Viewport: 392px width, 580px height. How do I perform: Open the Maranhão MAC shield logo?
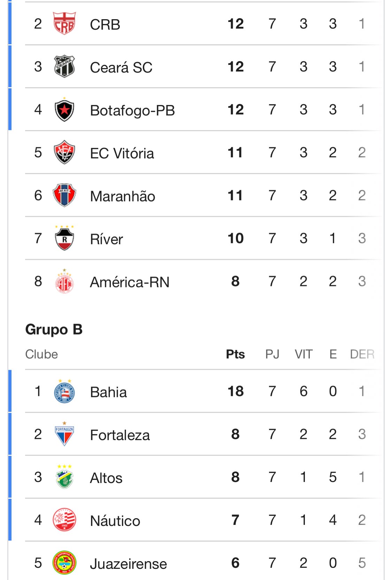(64, 195)
